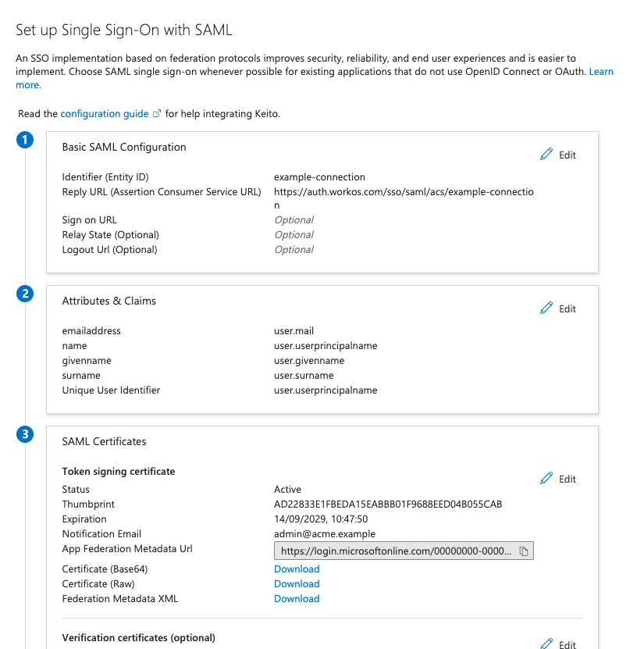Click Unique User Identifier's user.userprincipalname value

click(326, 390)
